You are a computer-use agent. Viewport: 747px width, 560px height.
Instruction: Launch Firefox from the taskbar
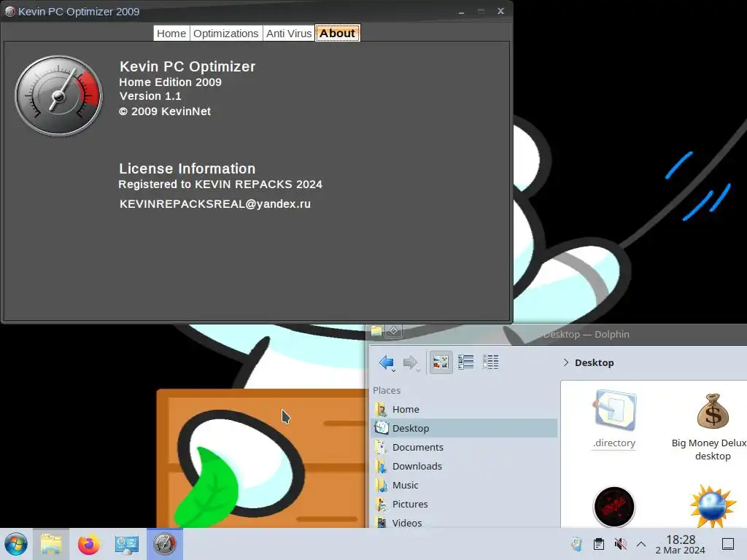click(x=89, y=544)
